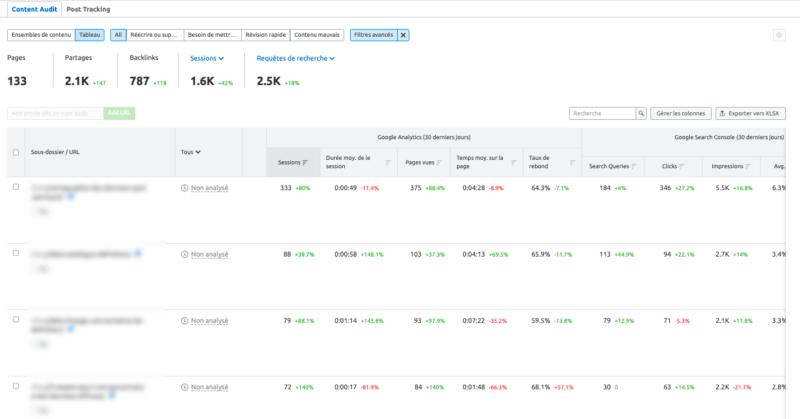Click Non analysé in the 72 sessions row

[x=210, y=387]
